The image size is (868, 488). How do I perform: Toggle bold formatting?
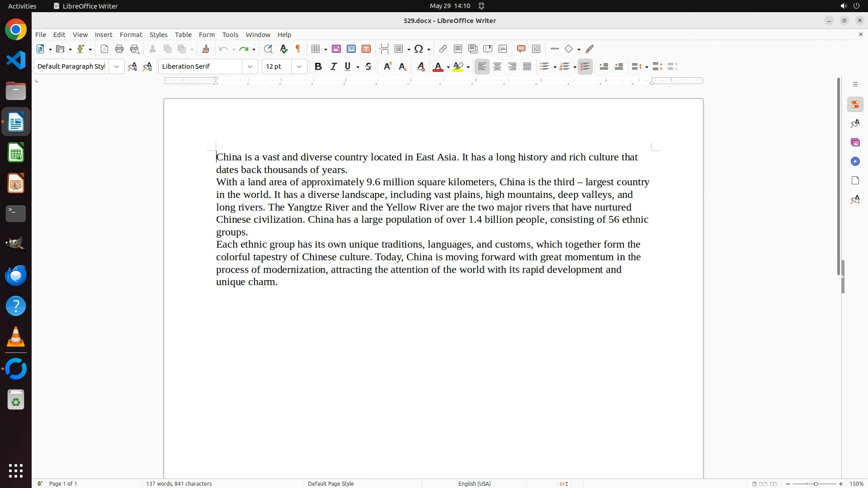pos(318,66)
